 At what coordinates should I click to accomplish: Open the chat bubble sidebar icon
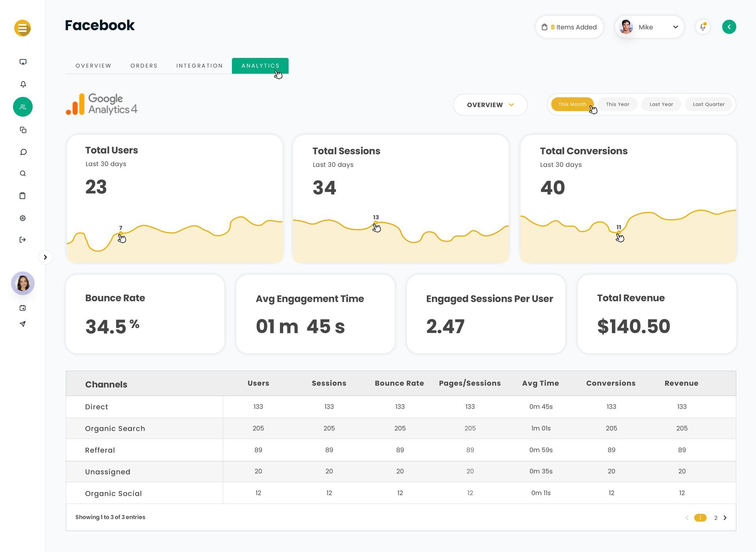[23, 152]
